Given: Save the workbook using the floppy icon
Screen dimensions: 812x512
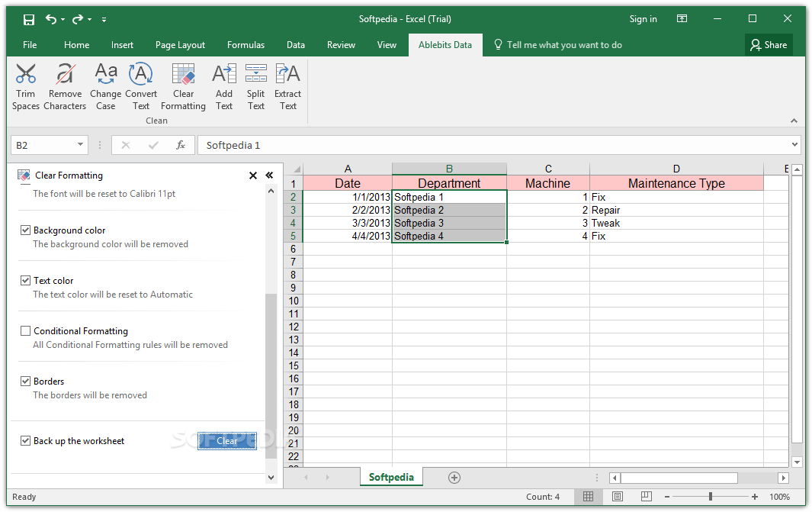Looking at the screenshot, I should point(29,20).
